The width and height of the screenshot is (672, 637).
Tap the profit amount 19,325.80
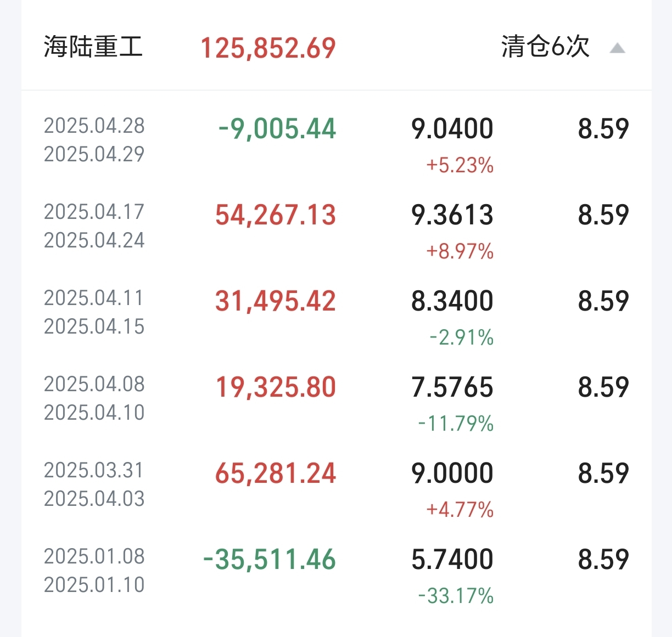click(x=276, y=387)
